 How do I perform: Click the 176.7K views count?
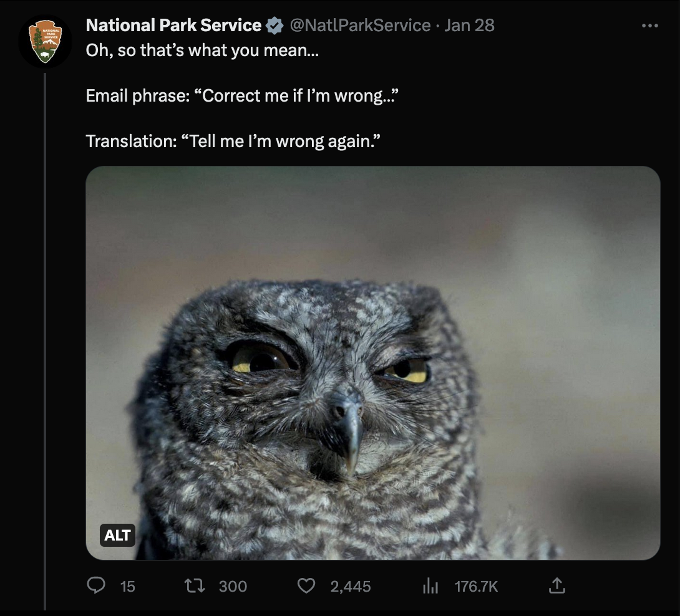point(476,586)
